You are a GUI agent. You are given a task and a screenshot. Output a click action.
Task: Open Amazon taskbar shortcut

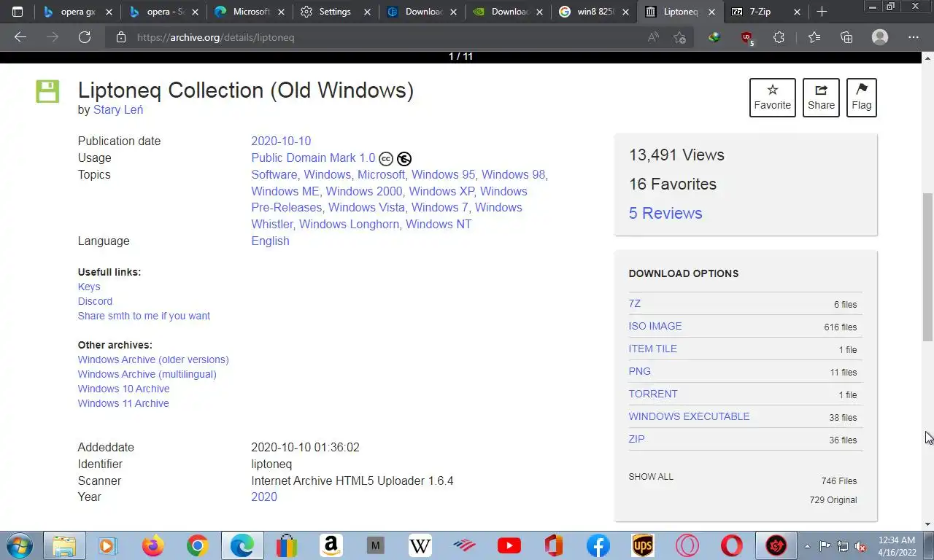(x=331, y=545)
